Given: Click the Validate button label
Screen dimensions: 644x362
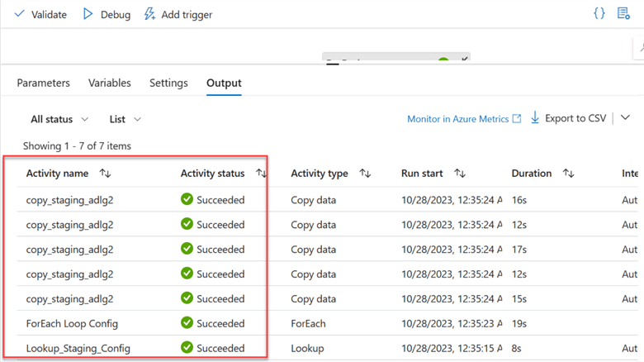Looking at the screenshot, I should [x=49, y=15].
